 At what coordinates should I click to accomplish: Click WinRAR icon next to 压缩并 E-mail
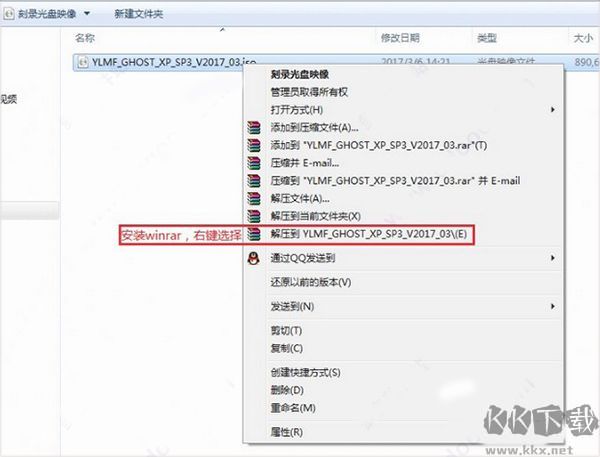tap(254, 163)
